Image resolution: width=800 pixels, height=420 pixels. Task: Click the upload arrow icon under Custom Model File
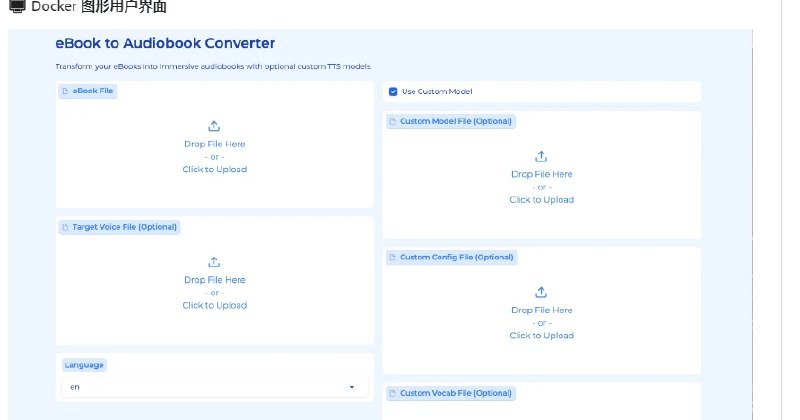[x=541, y=156]
